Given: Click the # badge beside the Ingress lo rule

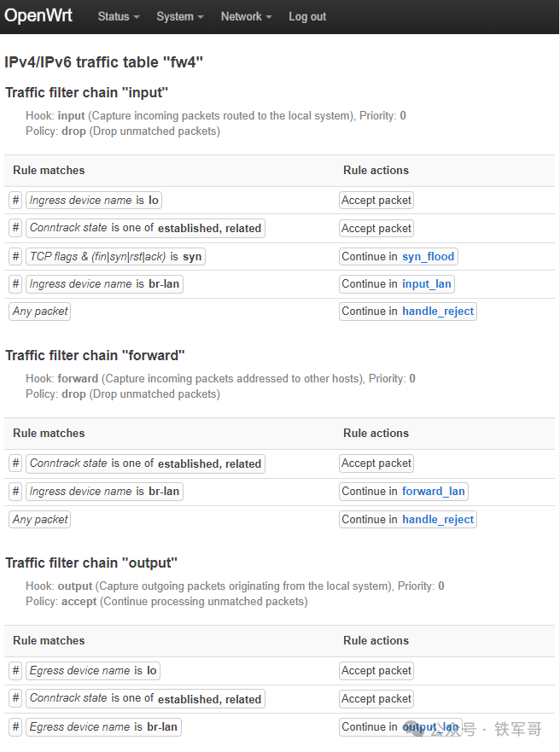Looking at the screenshot, I should click(15, 201).
